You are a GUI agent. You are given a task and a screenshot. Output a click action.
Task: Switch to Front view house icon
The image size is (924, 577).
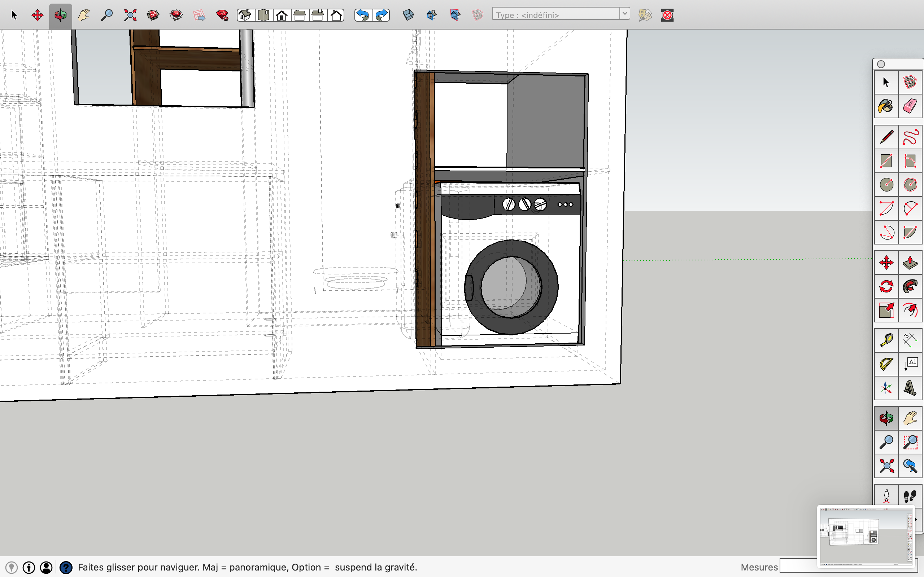[282, 15]
